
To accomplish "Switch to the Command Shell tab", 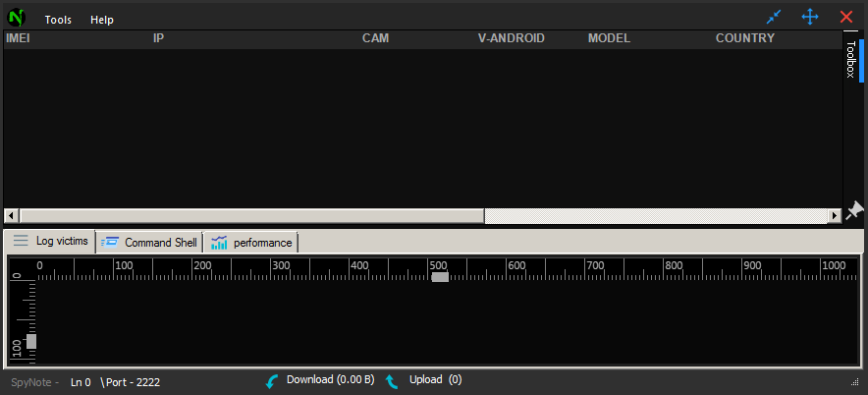I will pos(149,242).
